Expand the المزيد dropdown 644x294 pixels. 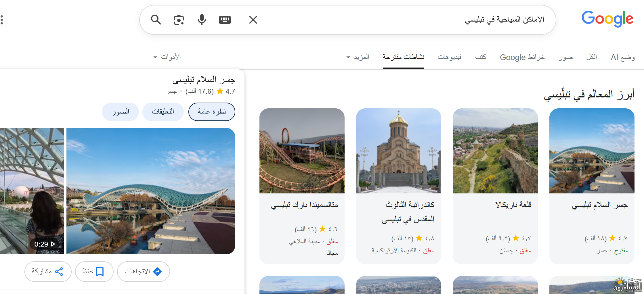click(358, 57)
